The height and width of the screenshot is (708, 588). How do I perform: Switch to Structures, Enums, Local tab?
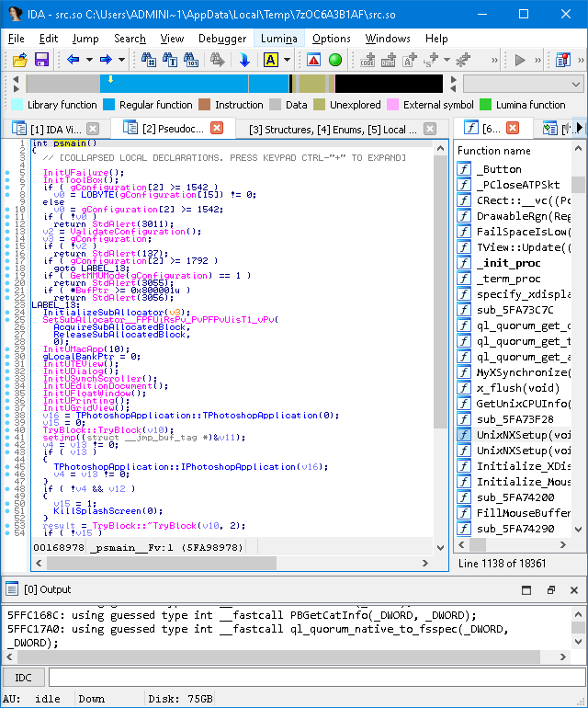click(x=333, y=130)
